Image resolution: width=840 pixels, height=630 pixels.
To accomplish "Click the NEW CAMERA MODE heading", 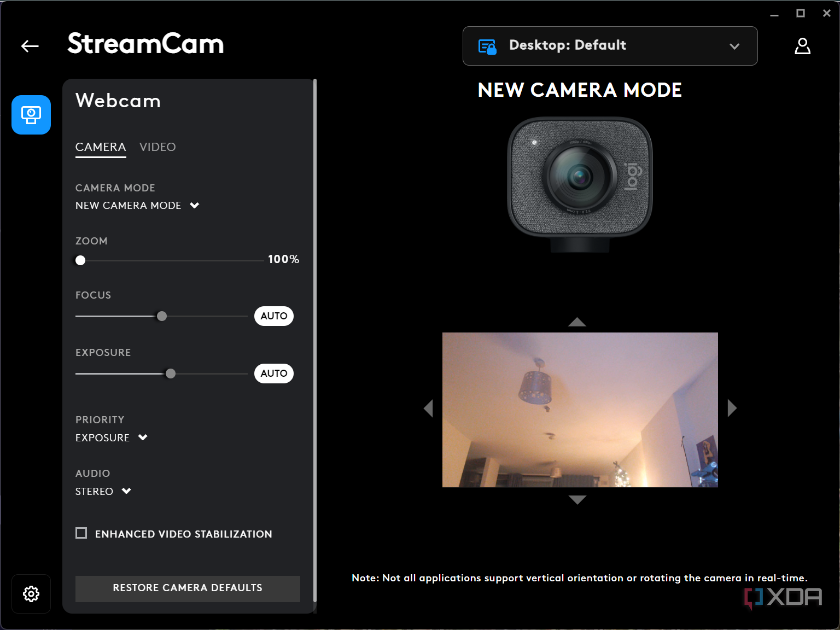I will pyautogui.click(x=580, y=90).
